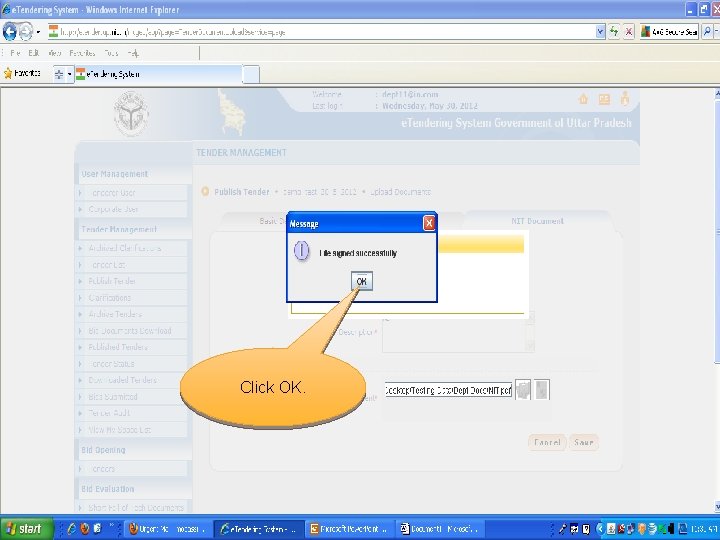Switch to the NIT Document tab

pyautogui.click(x=537, y=221)
